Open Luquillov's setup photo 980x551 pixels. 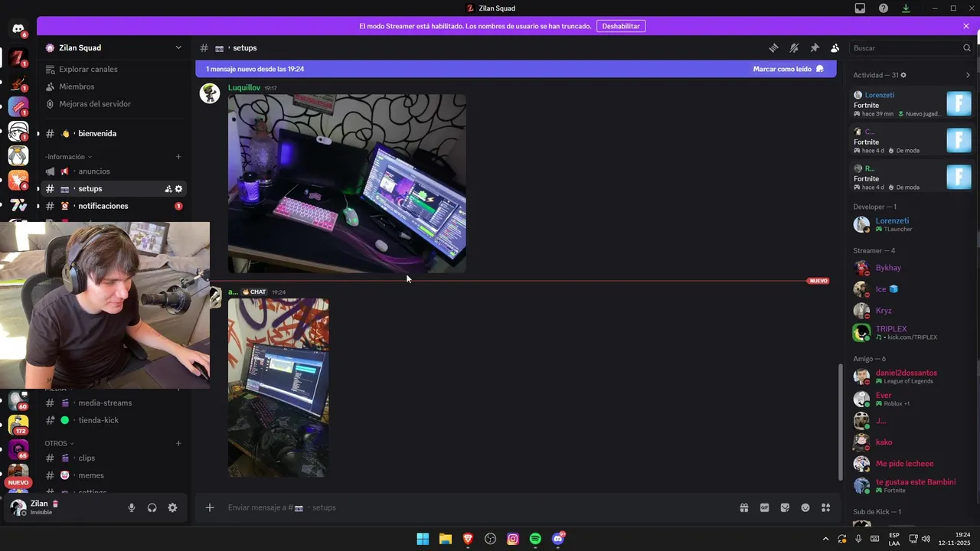tap(347, 184)
